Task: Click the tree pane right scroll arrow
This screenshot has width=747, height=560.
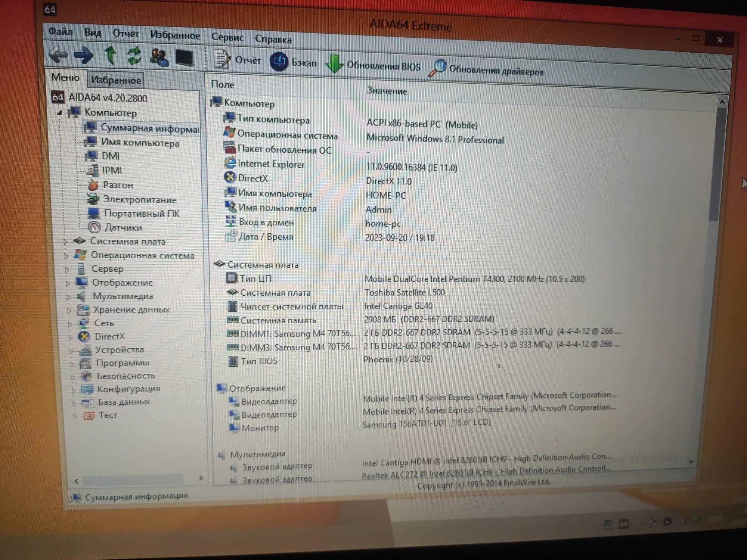Action: [201, 478]
